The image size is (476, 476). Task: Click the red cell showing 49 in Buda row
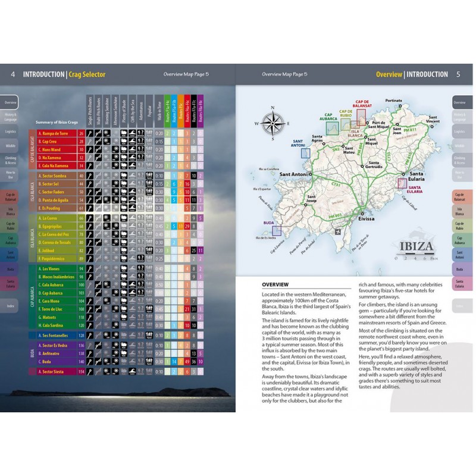(x=187, y=361)
